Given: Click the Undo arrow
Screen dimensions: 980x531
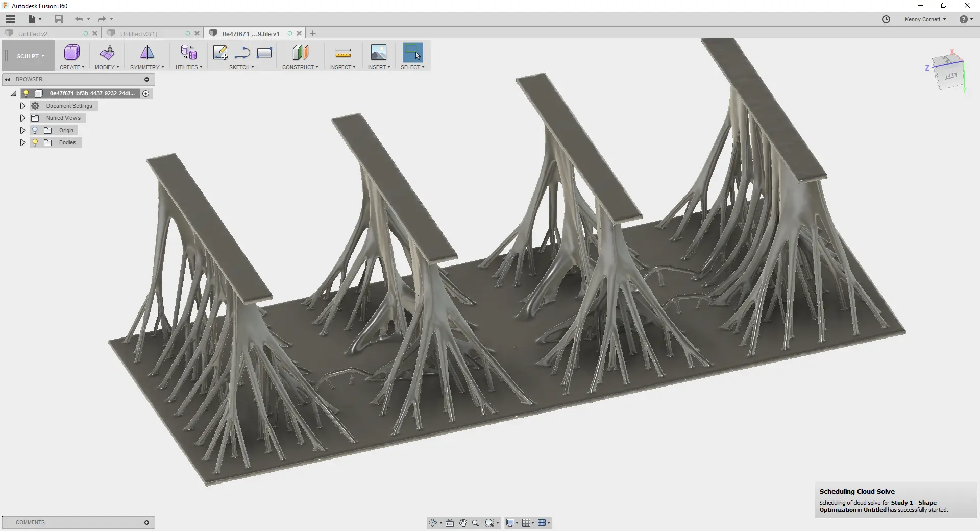Looking at the screenshot, I should coord(79,19).
